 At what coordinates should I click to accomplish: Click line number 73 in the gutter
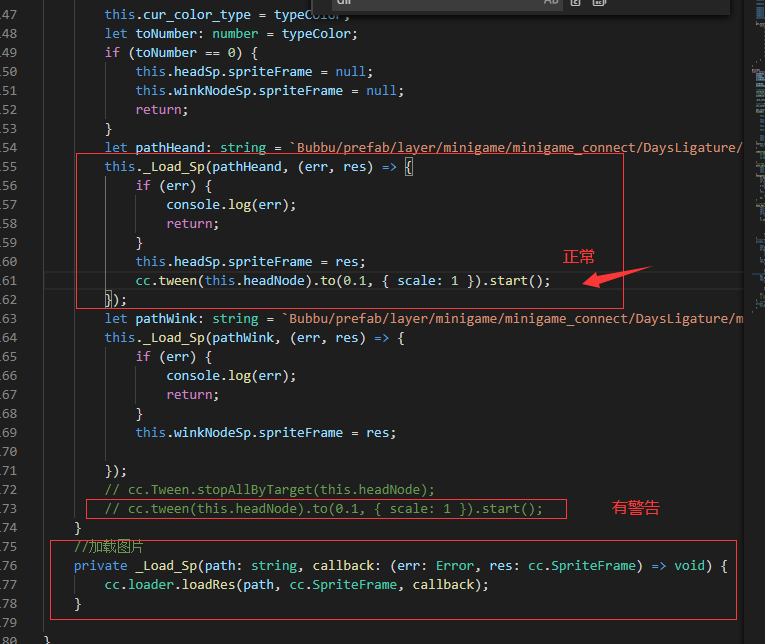[8, 509]
